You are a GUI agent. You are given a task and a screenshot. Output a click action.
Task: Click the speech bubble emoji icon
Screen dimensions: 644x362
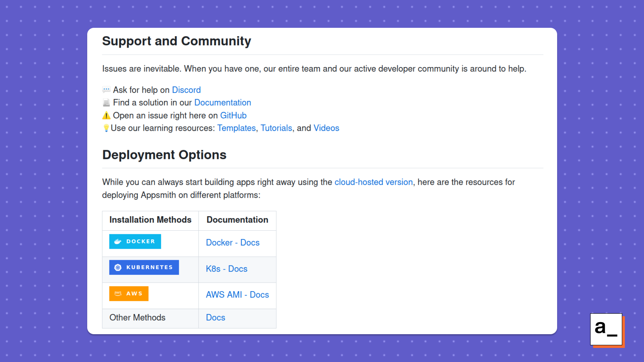(106, 90)
